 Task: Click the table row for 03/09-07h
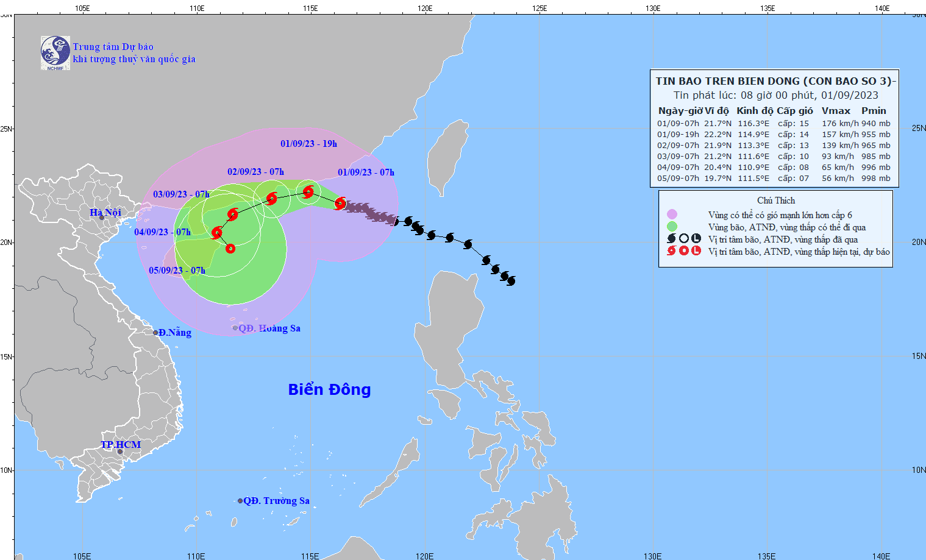(x=774, y=157)
